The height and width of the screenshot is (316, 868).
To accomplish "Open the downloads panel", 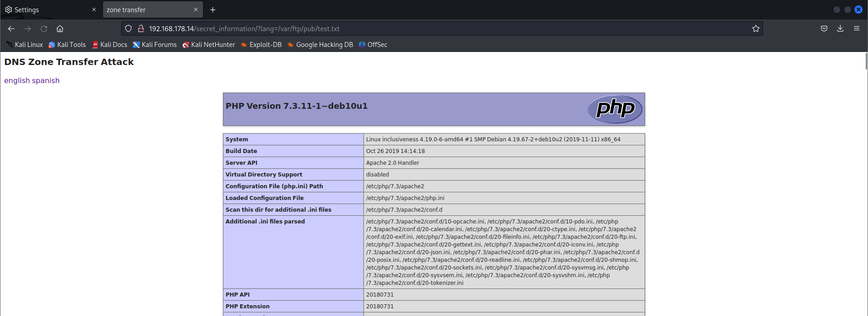I will coord(840,28).
